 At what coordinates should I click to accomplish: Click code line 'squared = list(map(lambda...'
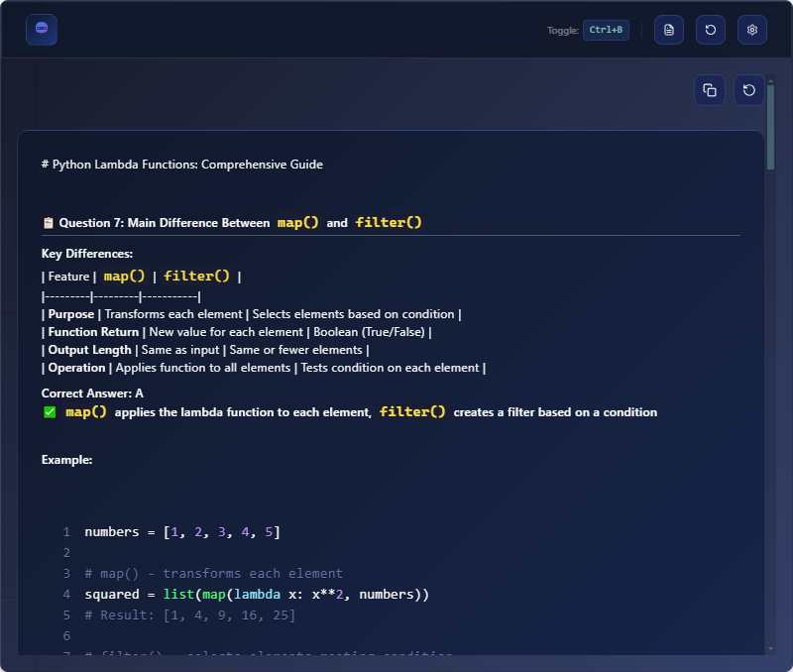click(257, 594)
